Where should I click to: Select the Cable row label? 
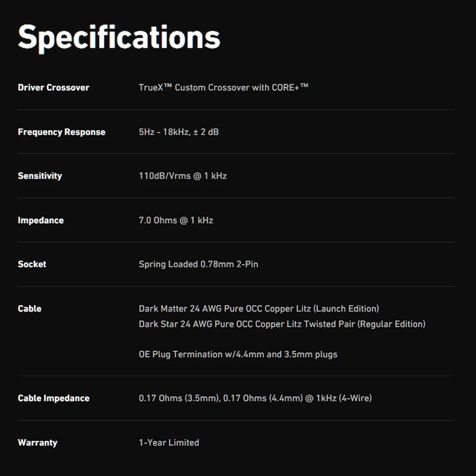tap(29, 309)
